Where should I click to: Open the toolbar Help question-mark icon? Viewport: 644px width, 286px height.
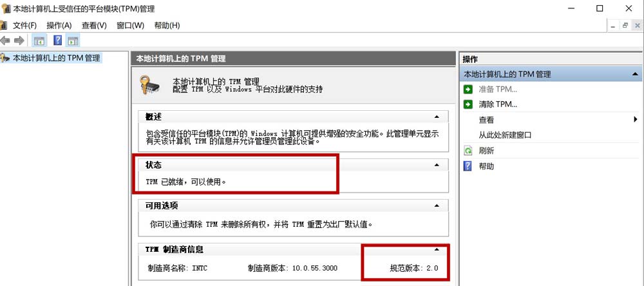(x=57, y=41)
